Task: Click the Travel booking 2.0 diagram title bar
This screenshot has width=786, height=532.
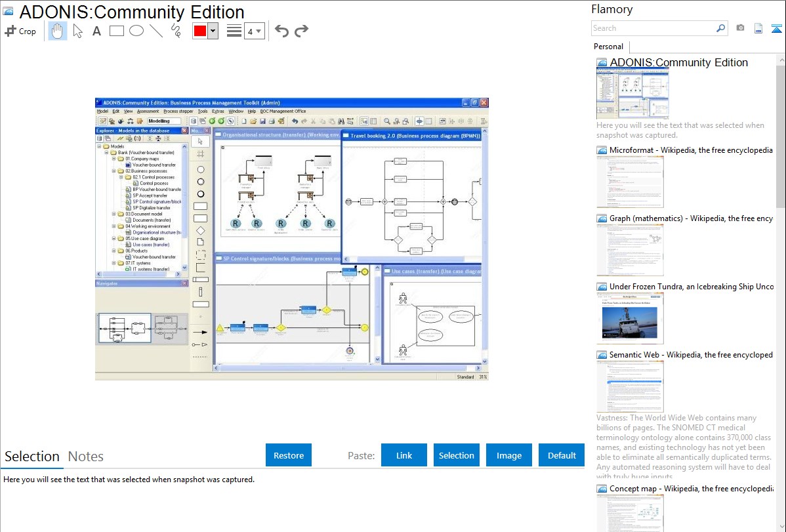Action: [x=411, y=135]
